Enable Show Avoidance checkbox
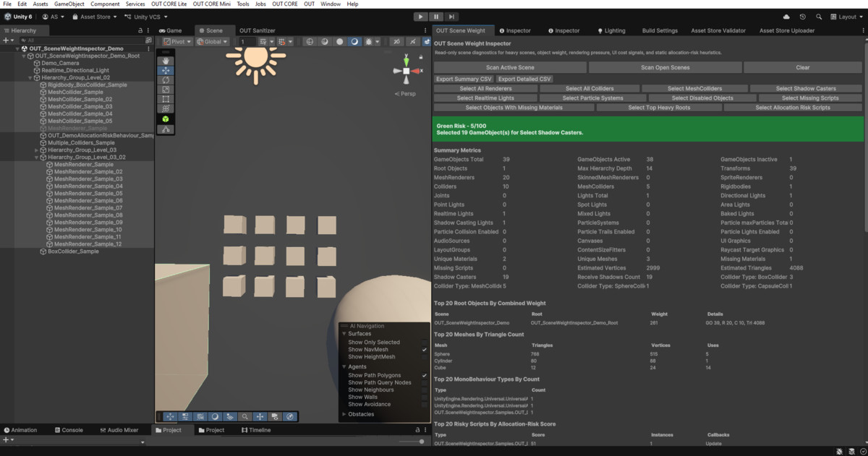This screenshot has height=456, width=868. (425, 405)
